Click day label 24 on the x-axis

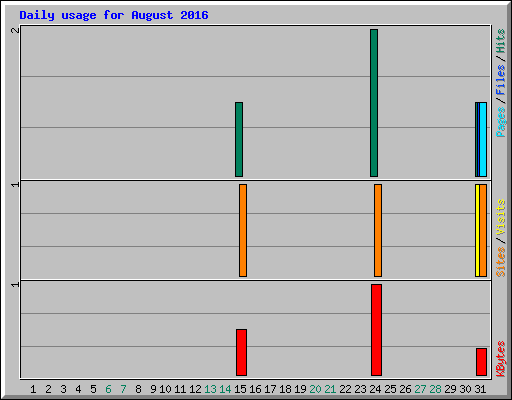(x=375, y=389)
